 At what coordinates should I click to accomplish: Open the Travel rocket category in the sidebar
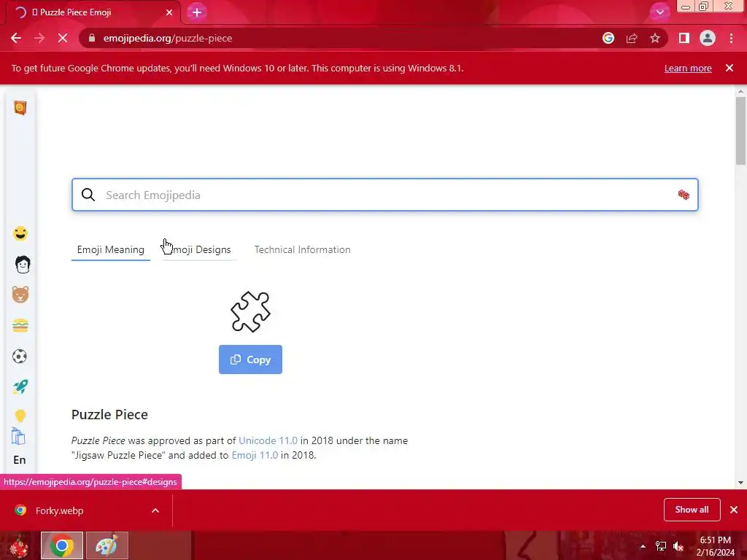20,386
